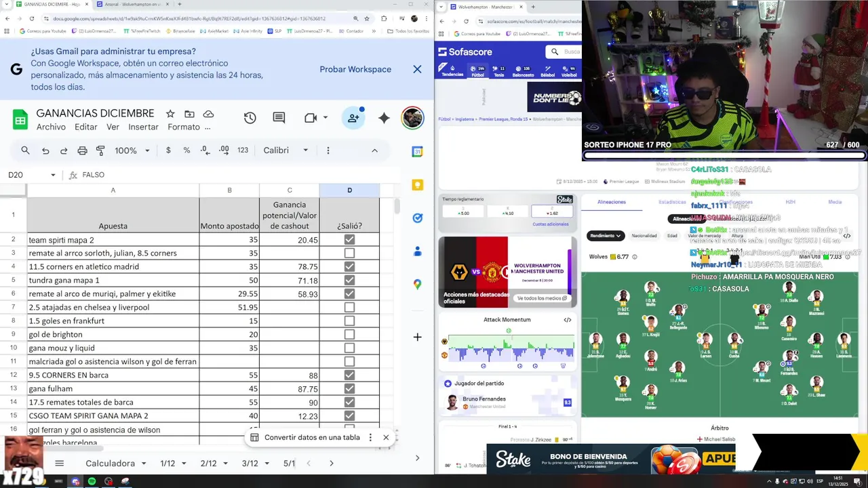Open the Calibri font dropdown

(x=286, y=150)
